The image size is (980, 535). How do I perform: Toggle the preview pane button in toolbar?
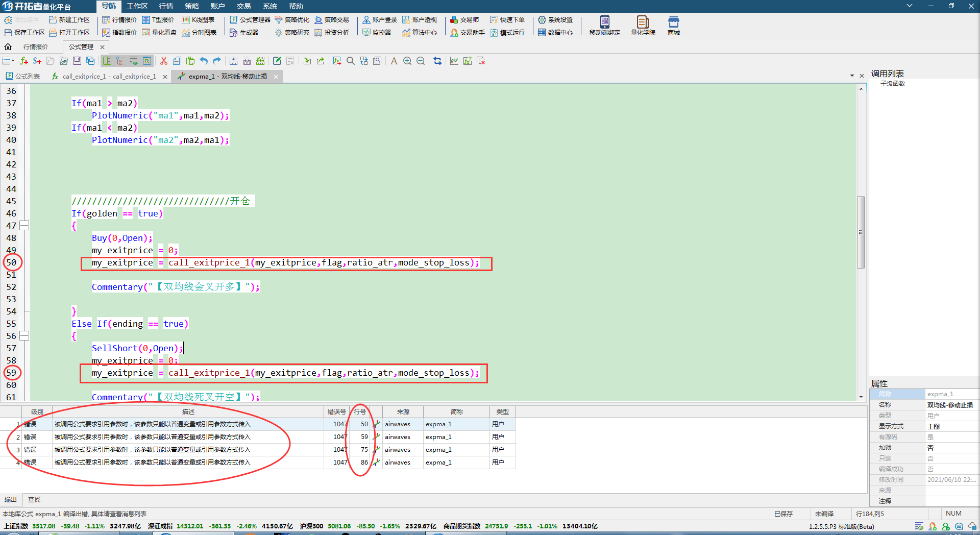147,61
